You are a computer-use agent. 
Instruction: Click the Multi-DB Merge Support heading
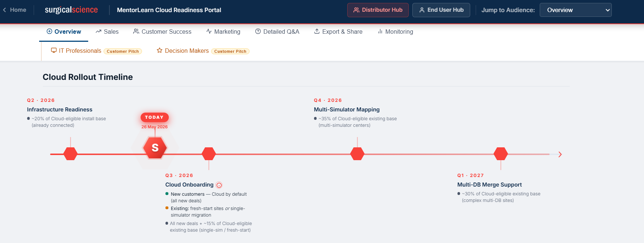click(x=489, y=185)
